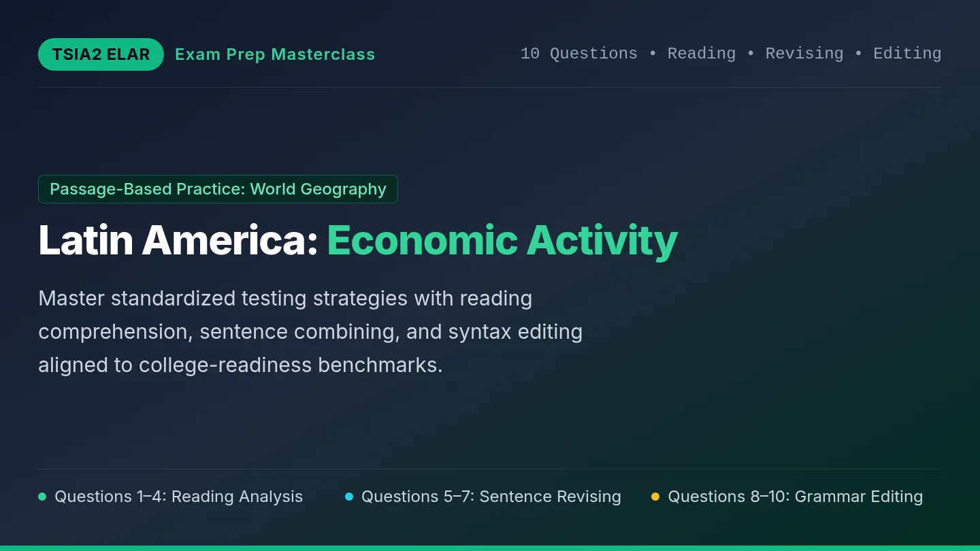Click the green dot beside Reading Analysis
Image resolution: width=980 pixels, height=551 pixels.
tap(42, 497)
